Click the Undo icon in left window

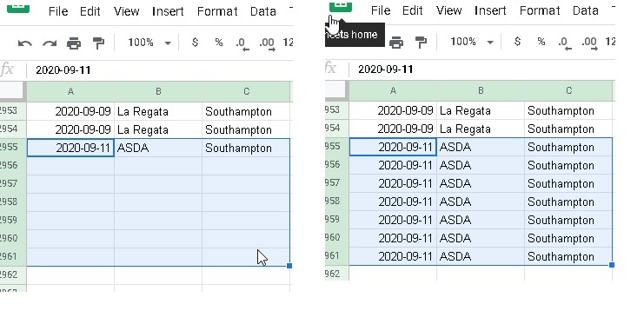pos(24,43)
